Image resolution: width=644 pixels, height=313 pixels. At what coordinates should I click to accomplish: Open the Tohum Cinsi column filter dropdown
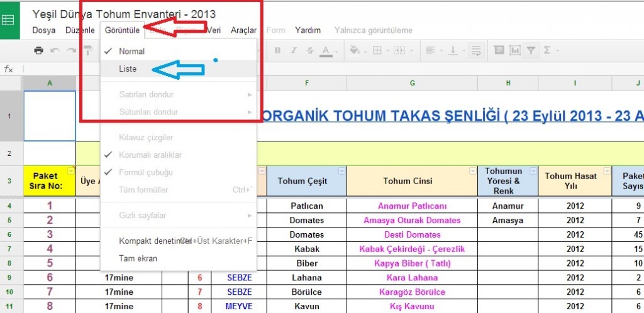click(472, 171)
